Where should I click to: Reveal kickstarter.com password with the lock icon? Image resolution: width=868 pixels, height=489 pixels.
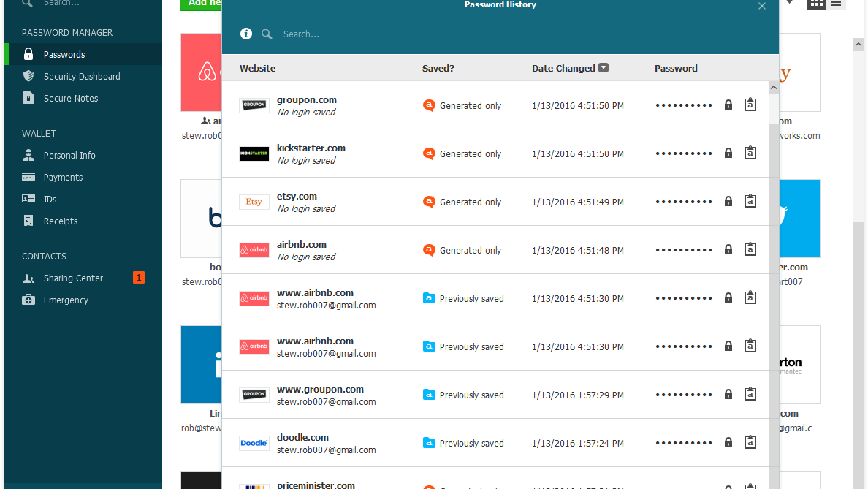[728, 153]
